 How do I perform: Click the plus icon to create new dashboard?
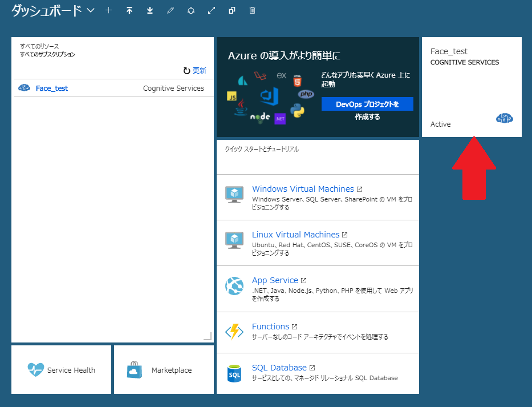tap(108, 10)
